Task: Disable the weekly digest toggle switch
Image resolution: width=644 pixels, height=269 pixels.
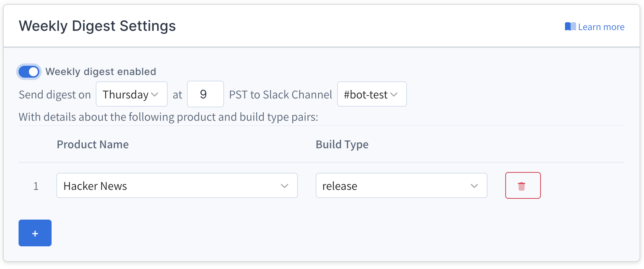Action: (29, 72)
